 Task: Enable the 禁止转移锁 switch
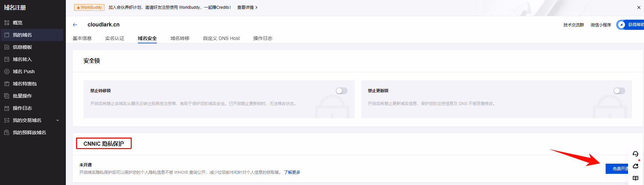pos(342,91)
